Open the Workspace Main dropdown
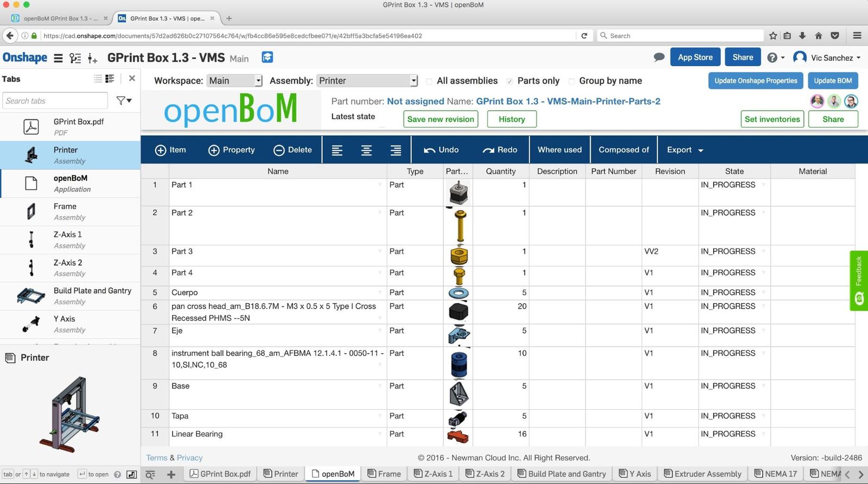 pos(234,81)
